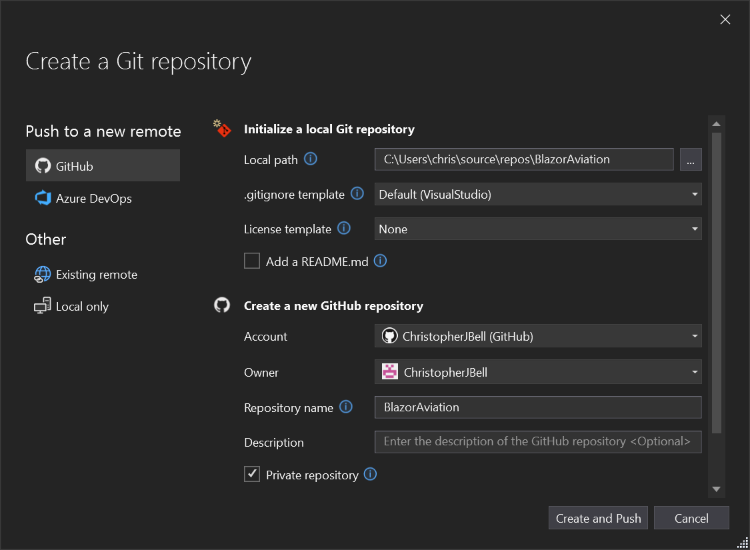Click the GitHub logo beside Create a new GitHub repository

222,305
